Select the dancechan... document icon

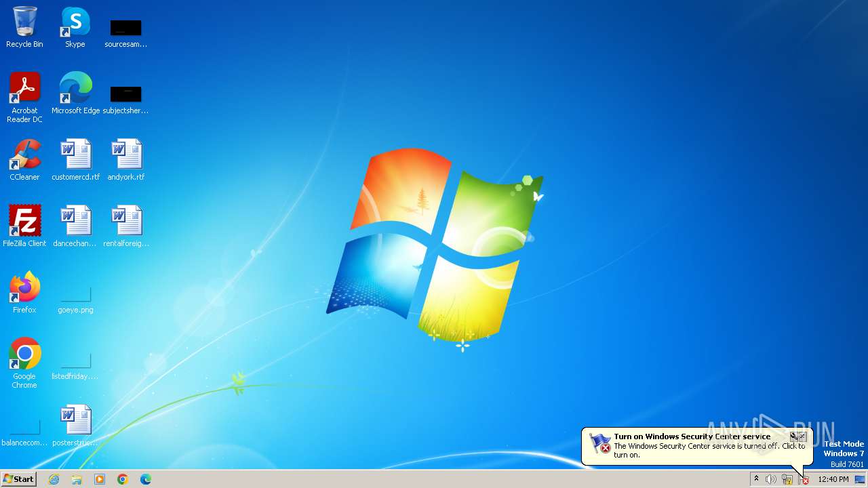[75, 226]
